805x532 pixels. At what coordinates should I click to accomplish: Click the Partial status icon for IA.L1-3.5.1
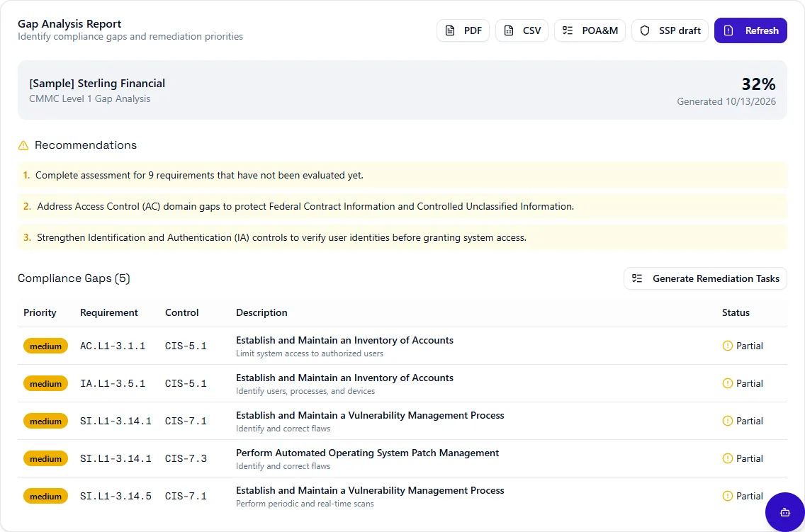click(727, 383)
